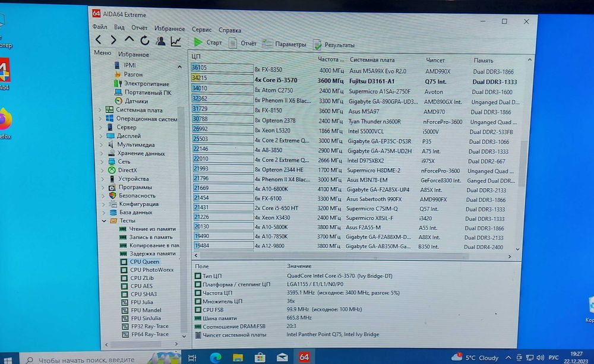The width and height of the screenshot is (594, 364).
Task: Open the Сервис menu
Action: click(201, 29)
